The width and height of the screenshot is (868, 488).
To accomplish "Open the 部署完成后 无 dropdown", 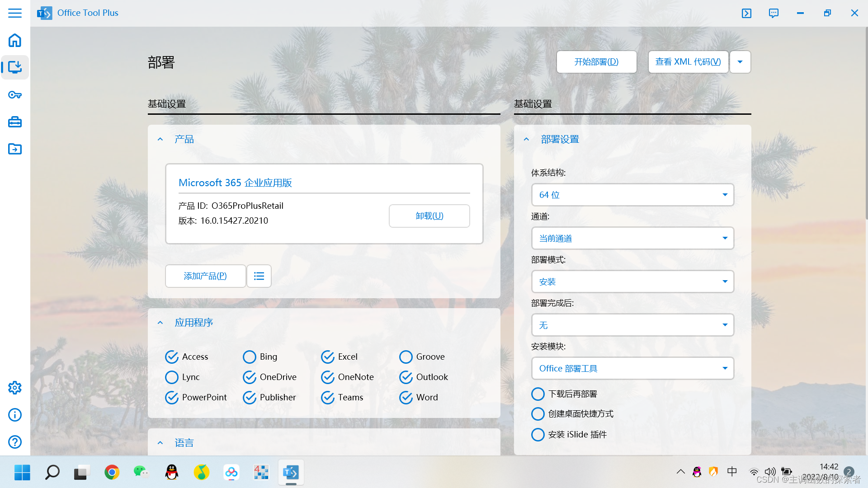I will pos(632,325).
